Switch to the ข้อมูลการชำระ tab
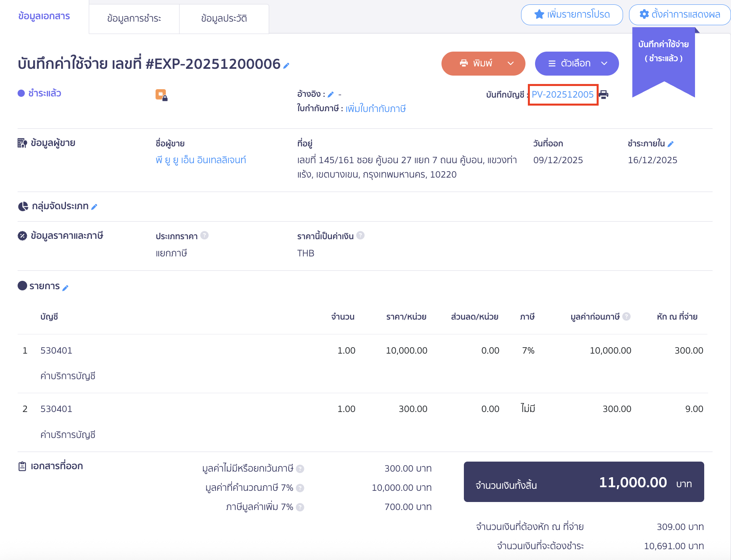This screenshot has height=560, width=731. coord(134,18)
